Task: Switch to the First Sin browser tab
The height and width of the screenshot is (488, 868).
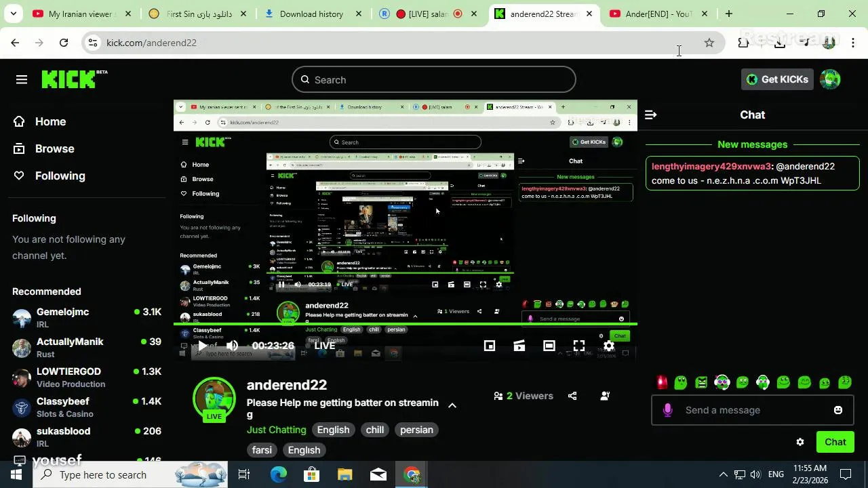Action: point(197,14)
